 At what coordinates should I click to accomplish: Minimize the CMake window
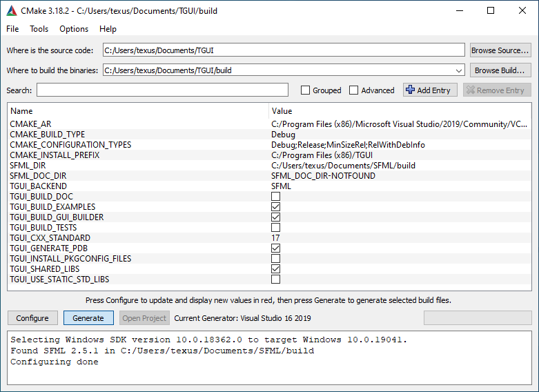(x=460, y=10)
